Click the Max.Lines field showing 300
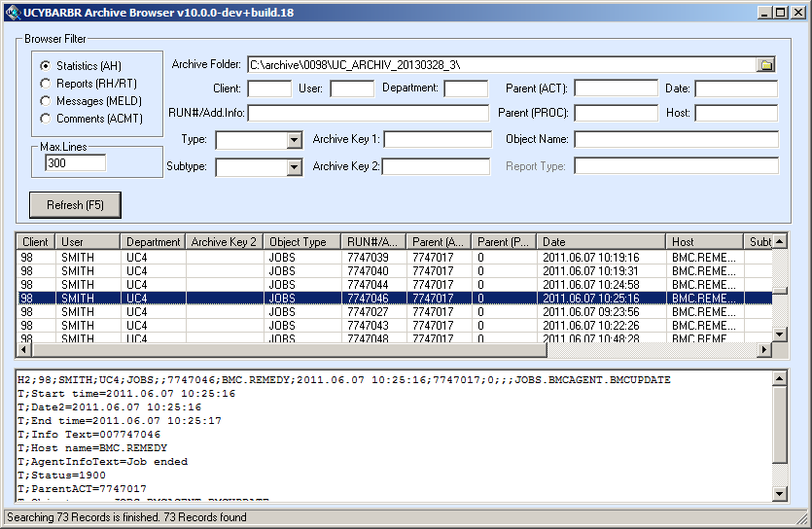Viewport: 812px width, 529px height. tap(76, 163)
